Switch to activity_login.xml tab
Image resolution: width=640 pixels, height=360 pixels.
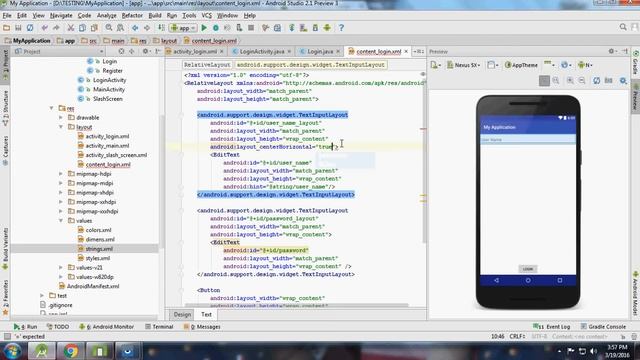click(195, 51)
